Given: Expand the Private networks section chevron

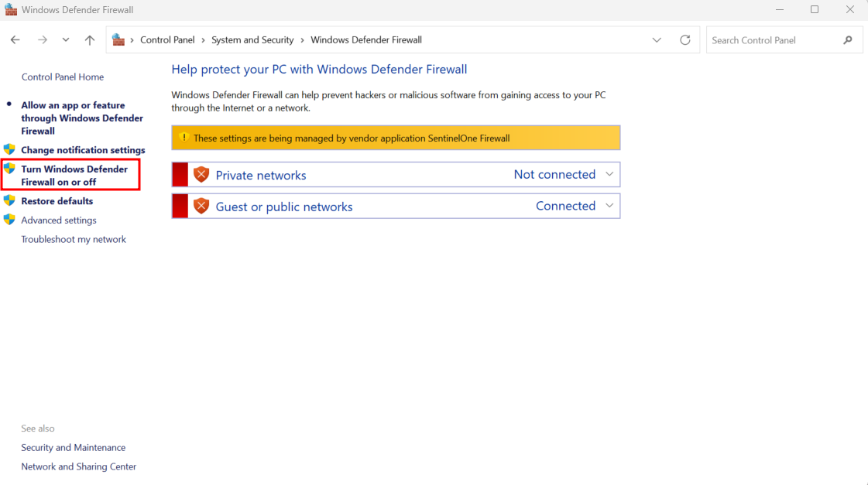Looking at the screenshot, I should coord(609,175).
